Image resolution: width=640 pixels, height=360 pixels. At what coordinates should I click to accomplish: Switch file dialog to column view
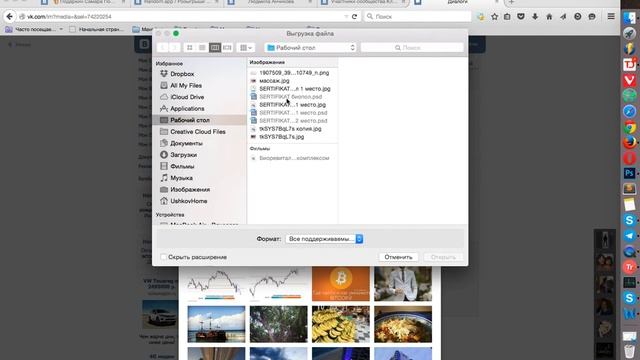point(215,48)
